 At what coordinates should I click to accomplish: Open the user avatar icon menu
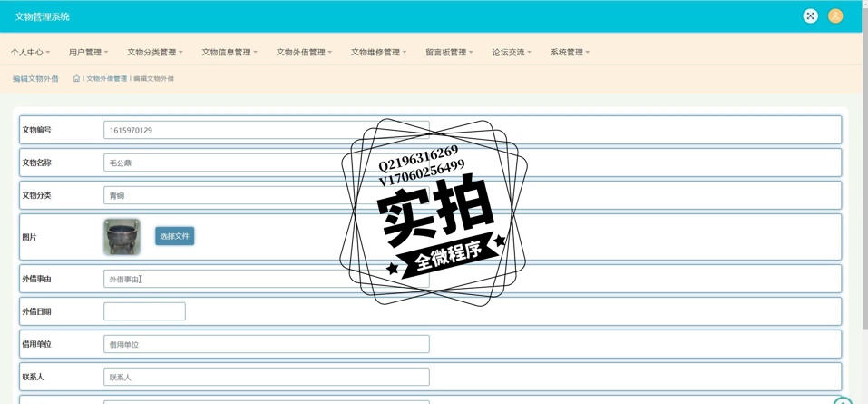click(835, 15)
